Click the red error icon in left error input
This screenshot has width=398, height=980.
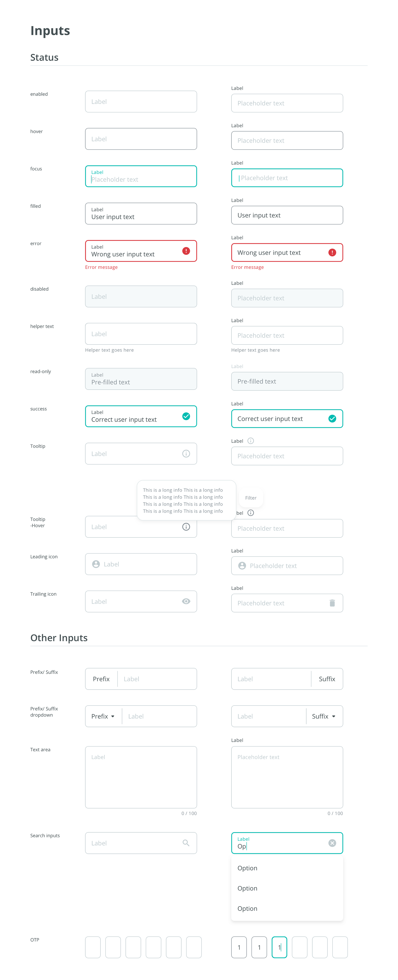[186, 251]
